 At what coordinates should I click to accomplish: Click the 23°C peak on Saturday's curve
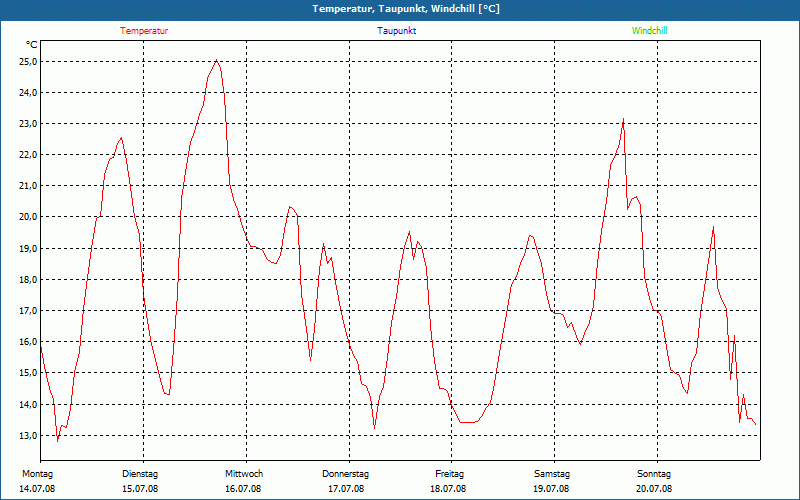(x=623, y=119)
